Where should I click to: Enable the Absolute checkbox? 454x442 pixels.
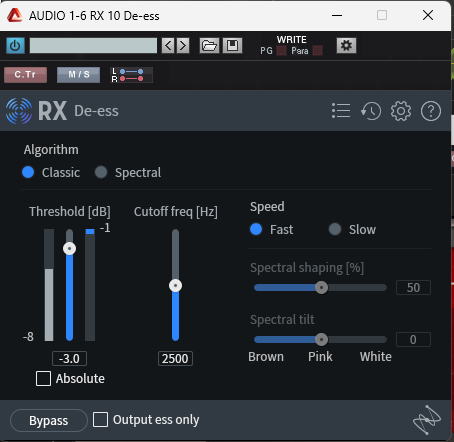[43, 379]
